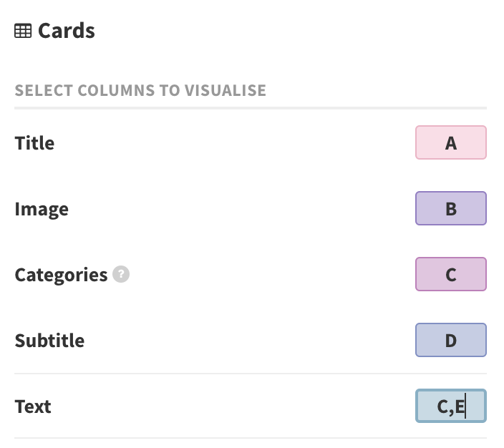This screenshot has height=448, width=504.
Task: Click the Categories binding label
Action: click(x=61, y=275)
